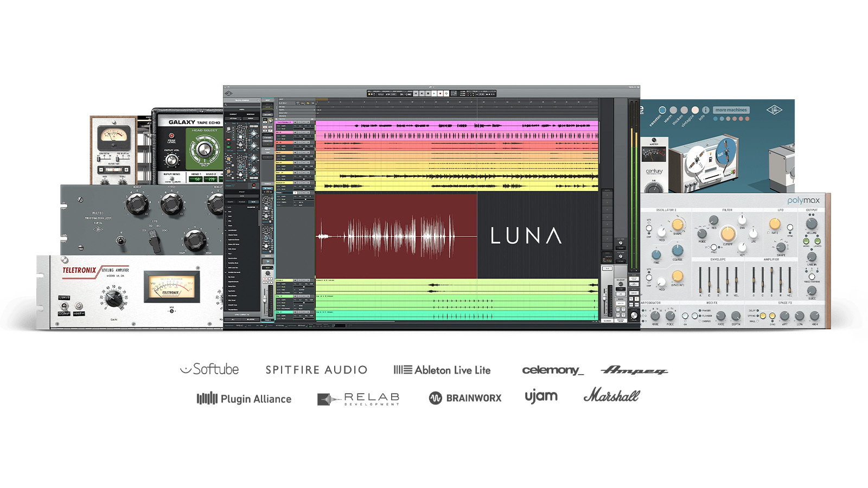868x488 pixels.
Task: Click the PolyMAX filter CUTOFF knob
Action: tap(728, 234)
